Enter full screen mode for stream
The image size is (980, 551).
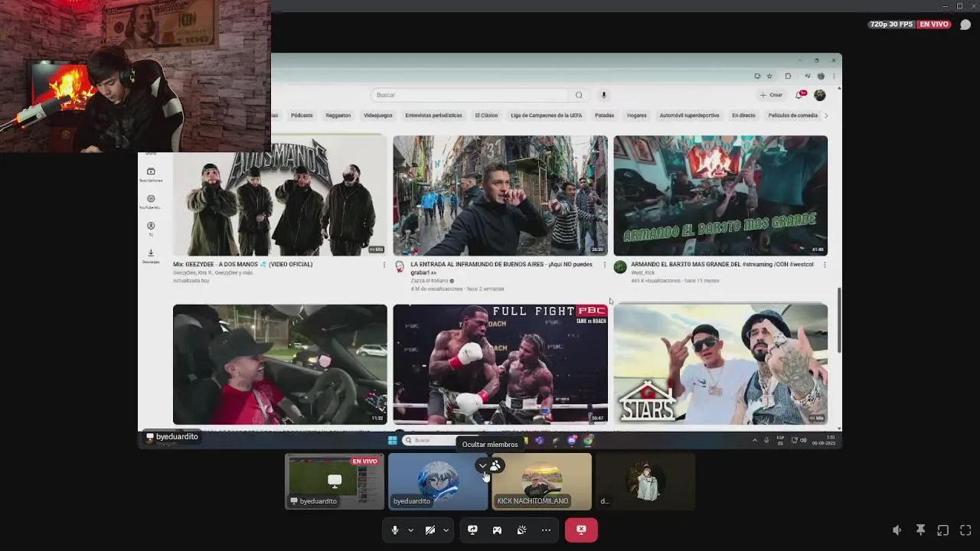pos(965,530)
